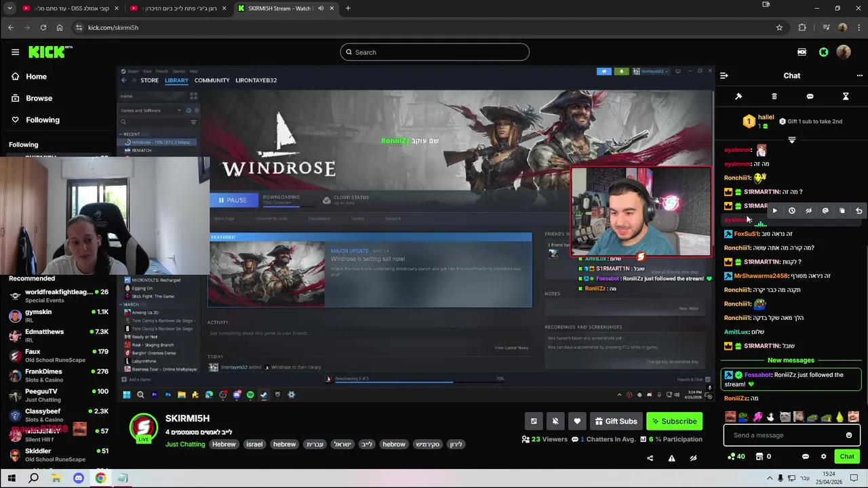The image size is (868, 488).
Task: Open emoji picker in message box
Action: (x=849, y=435)
